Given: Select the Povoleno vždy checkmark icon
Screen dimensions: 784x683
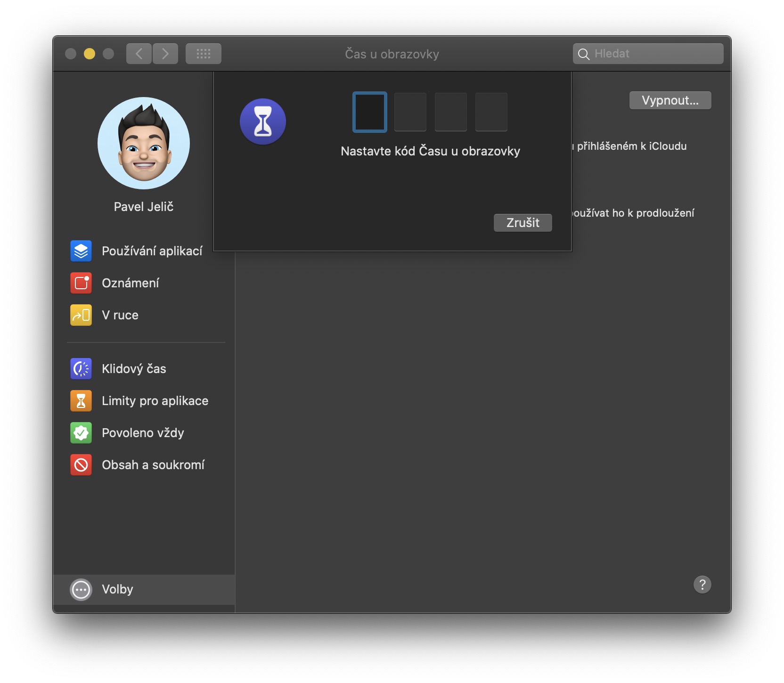Looking at the screenshot, I should click(x=81, y=432).
